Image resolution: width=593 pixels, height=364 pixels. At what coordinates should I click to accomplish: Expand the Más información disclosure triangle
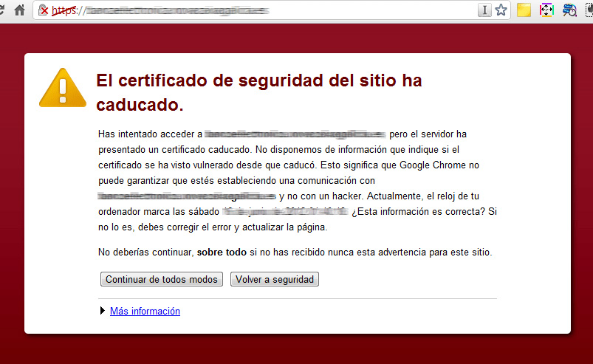point(103,311)
